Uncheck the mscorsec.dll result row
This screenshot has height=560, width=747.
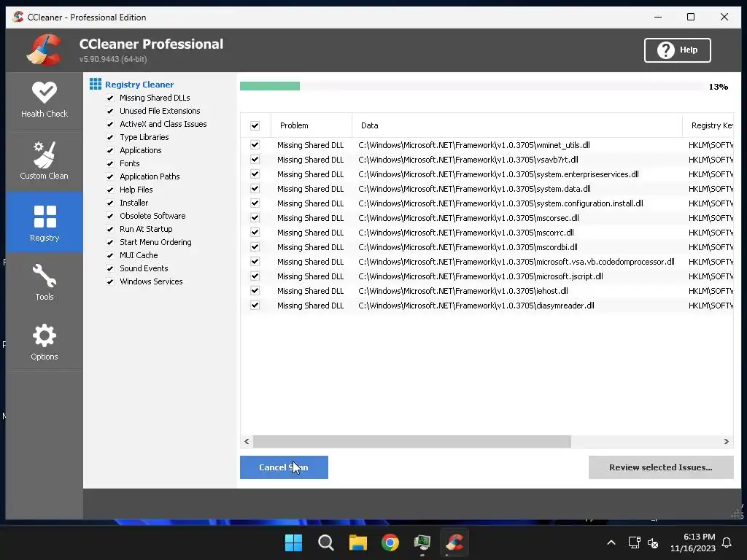click(255, 217)
